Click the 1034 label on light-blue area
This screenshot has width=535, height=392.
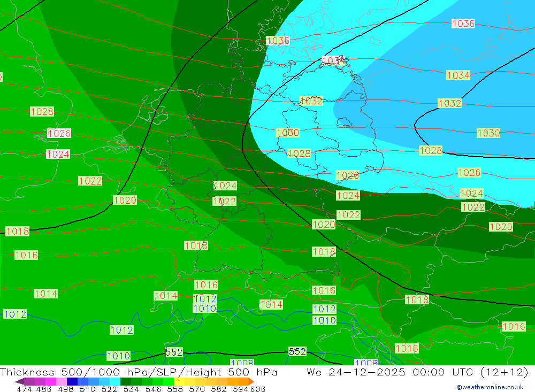point(458,75)
